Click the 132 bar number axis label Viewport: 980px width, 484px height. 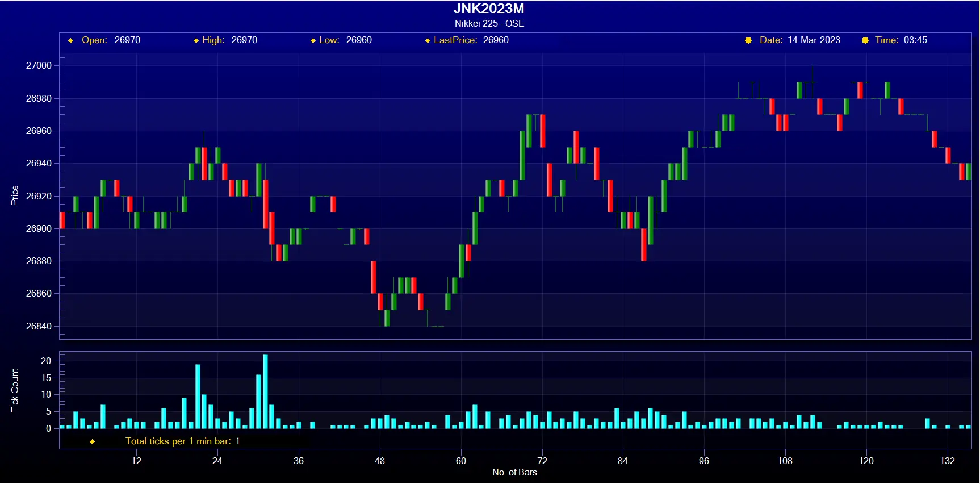click(x=948, y=461)
